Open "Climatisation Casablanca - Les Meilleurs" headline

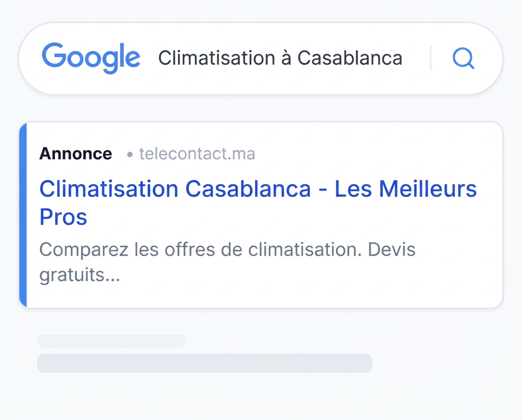click(258, 189)
